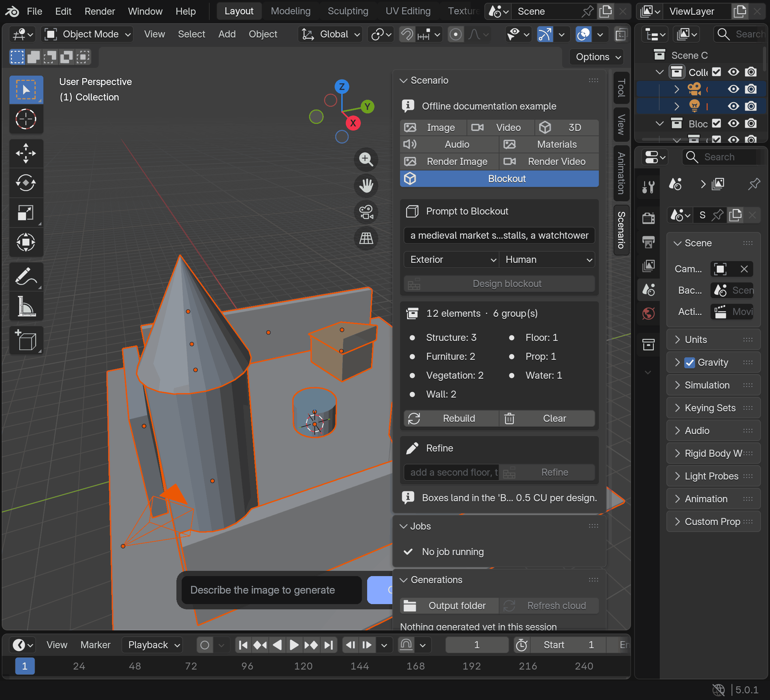Image resolution: width=770 pixels, height=700 pixels.
Task: Open Global orientation dropdown
Action: (x=330, y=34)
